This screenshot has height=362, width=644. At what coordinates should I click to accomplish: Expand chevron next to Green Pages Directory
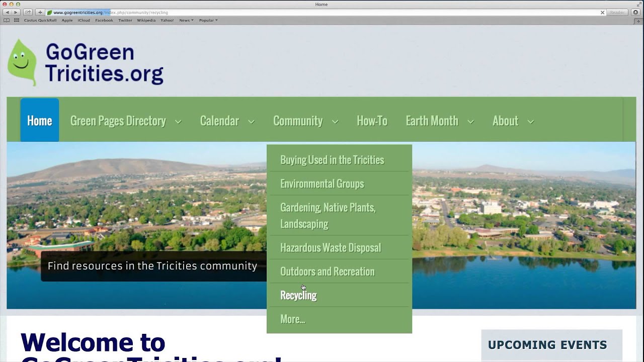coord(178,121)
